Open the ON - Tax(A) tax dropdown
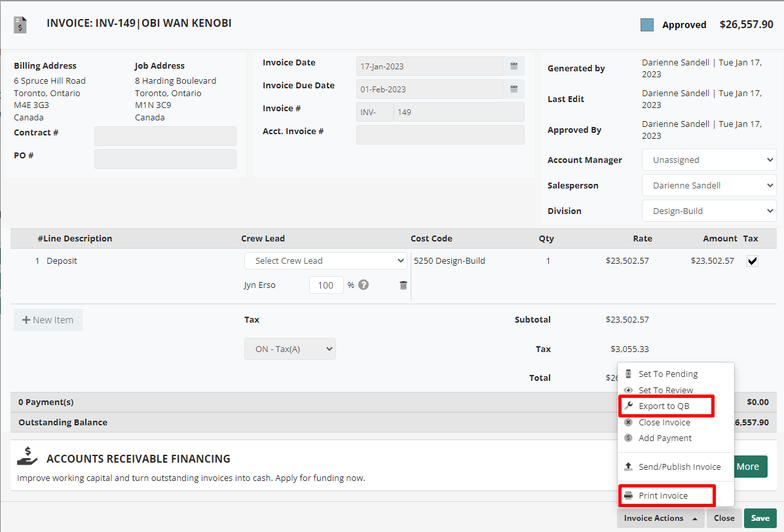This screenshot has height=532, width=784. [x=290, y=349]
